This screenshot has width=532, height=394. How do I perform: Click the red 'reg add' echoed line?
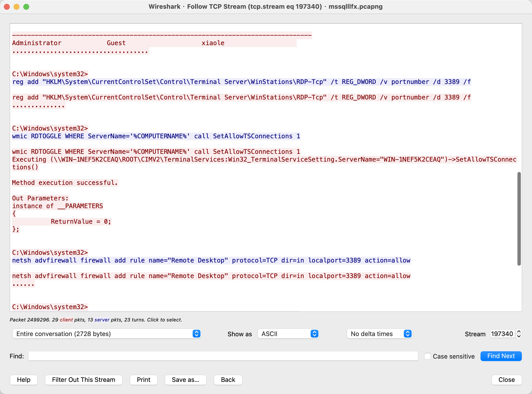pyautogui.click(x=241, y=97)
